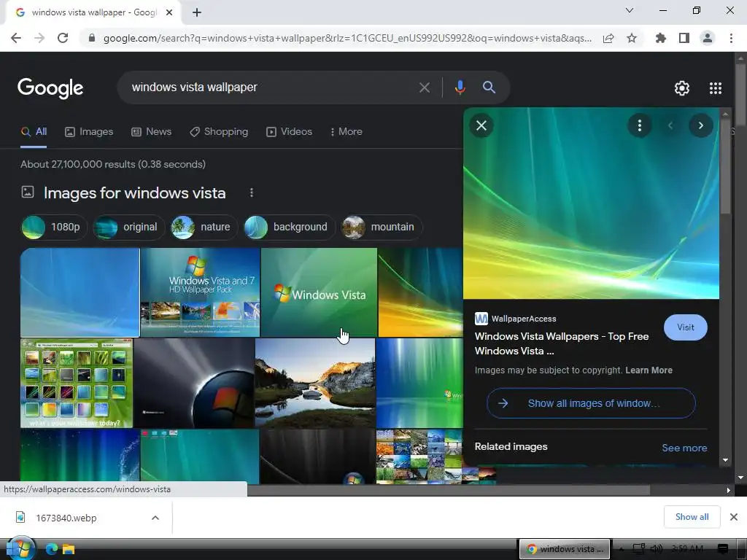Open Google apps grid
The height and width of the screenshot is (560, 747).
(x=716, y=88)
